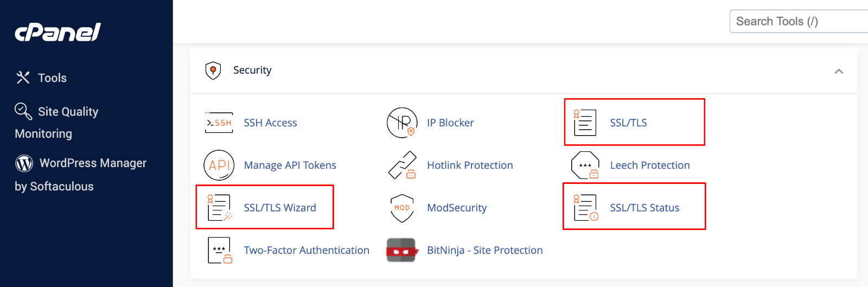This screenshot has height=287, width=868.
Task: Click the BitNinja ninja icon
Action: 401,250
